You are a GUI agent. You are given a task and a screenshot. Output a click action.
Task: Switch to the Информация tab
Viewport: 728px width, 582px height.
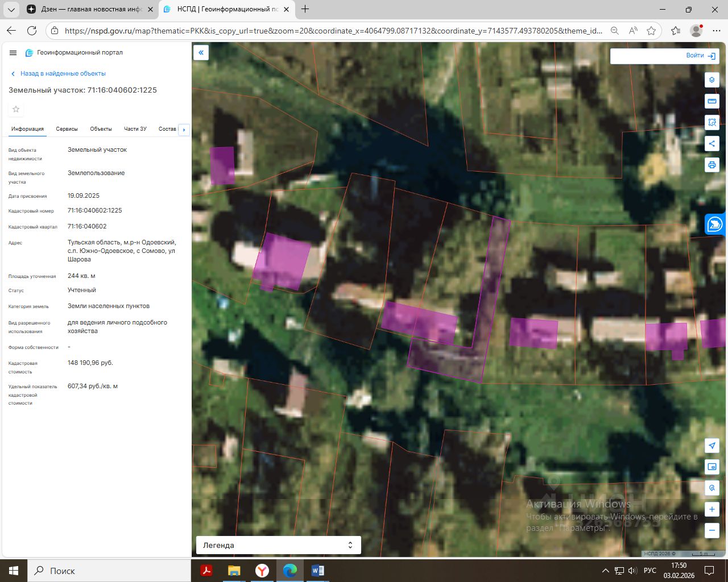pyautogui.click(x=27, y=129)
